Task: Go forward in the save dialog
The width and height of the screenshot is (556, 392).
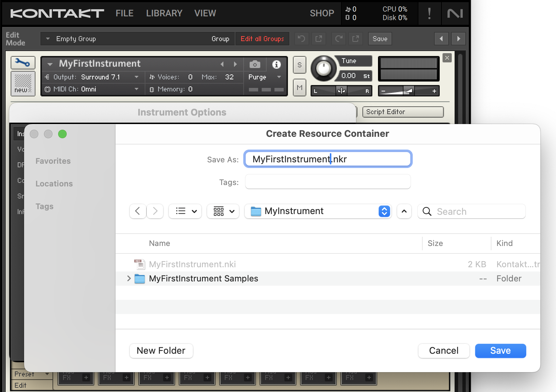Action: click(x=155, y=211)
